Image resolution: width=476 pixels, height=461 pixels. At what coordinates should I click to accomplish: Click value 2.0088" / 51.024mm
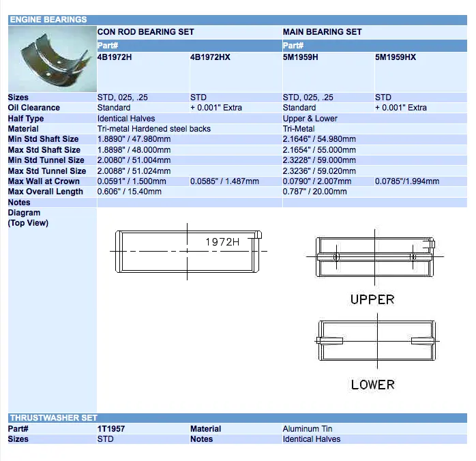[x=134, y=171]
